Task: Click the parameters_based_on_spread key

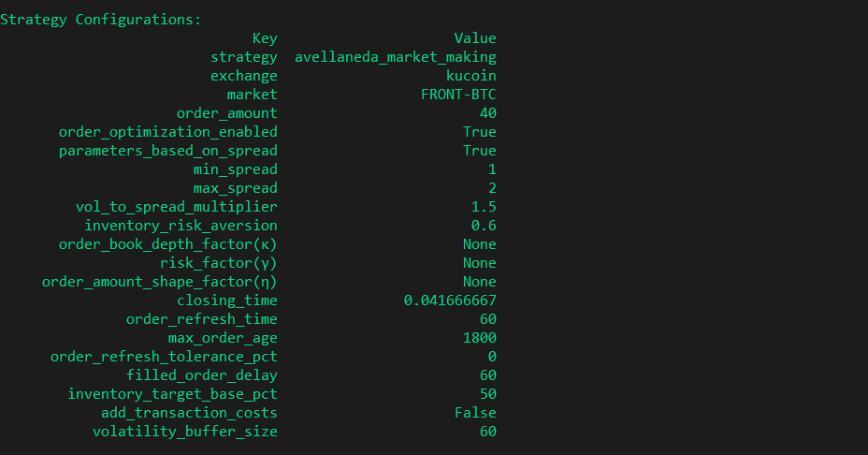Action: click(x=167, y=151)
